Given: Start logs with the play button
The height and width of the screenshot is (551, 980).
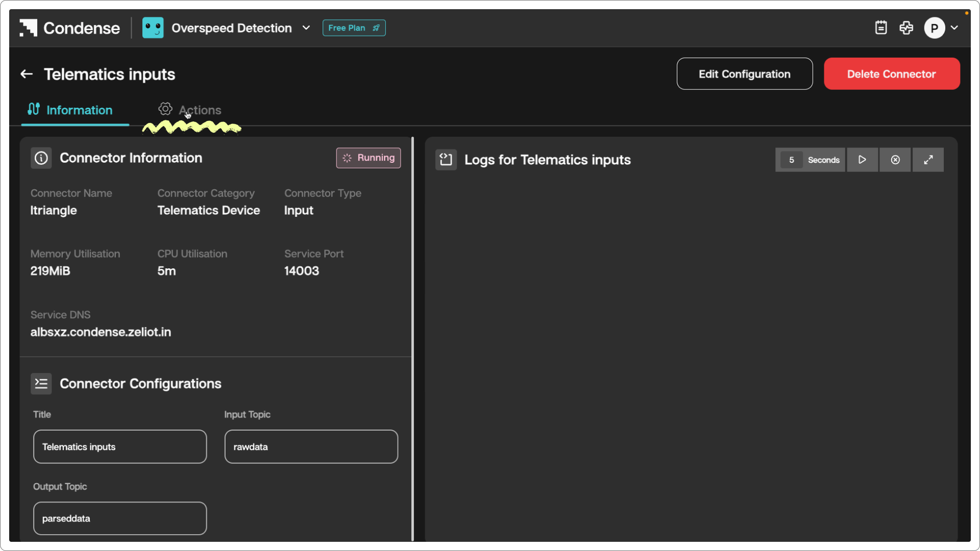Looking at the screenshot, I should pos(862,160).
